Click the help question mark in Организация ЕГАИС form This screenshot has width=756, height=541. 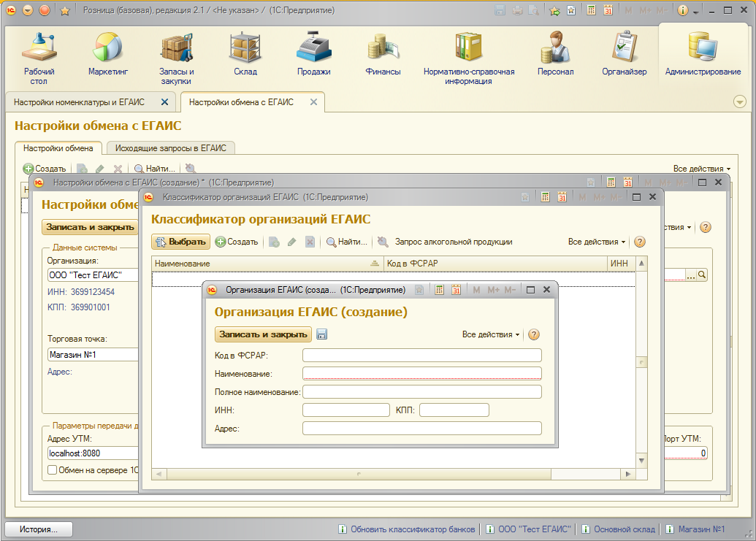click(x=534, y=334)
